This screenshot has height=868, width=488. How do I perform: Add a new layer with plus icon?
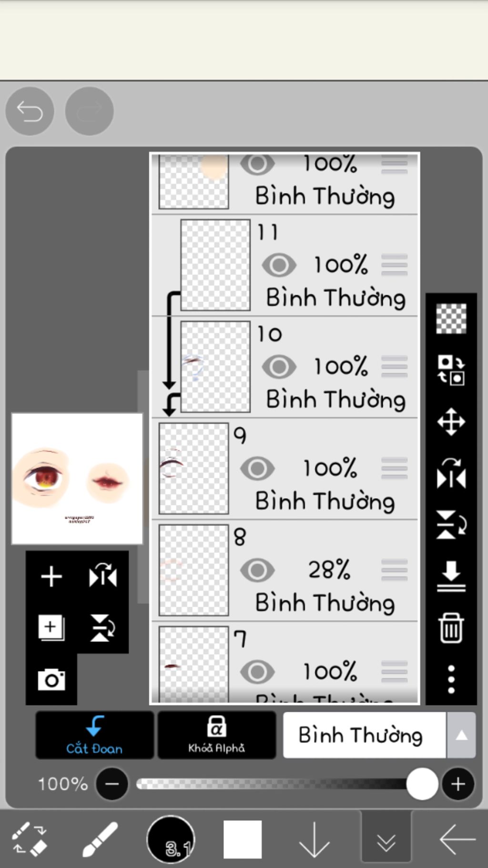(51, 577)
